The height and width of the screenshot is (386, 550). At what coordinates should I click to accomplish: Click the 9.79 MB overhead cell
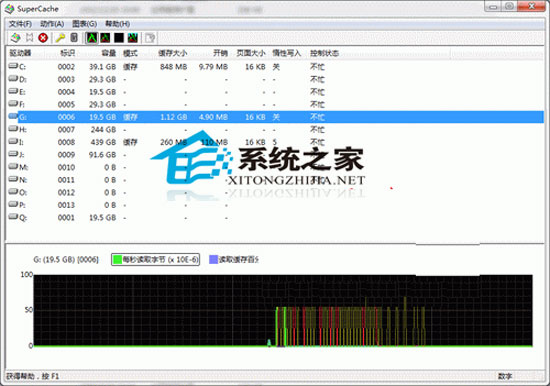point(213,67)
